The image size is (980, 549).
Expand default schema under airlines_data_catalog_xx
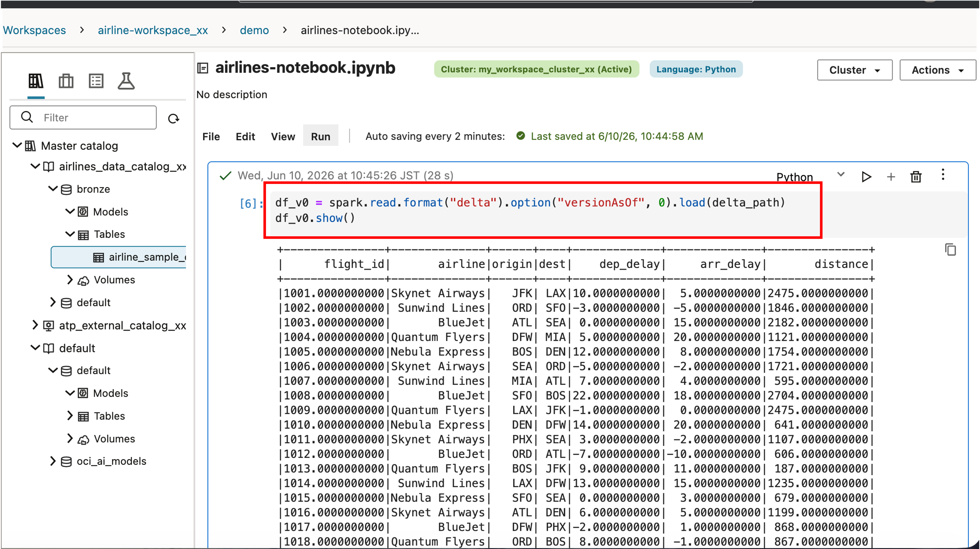click(53, 302)
